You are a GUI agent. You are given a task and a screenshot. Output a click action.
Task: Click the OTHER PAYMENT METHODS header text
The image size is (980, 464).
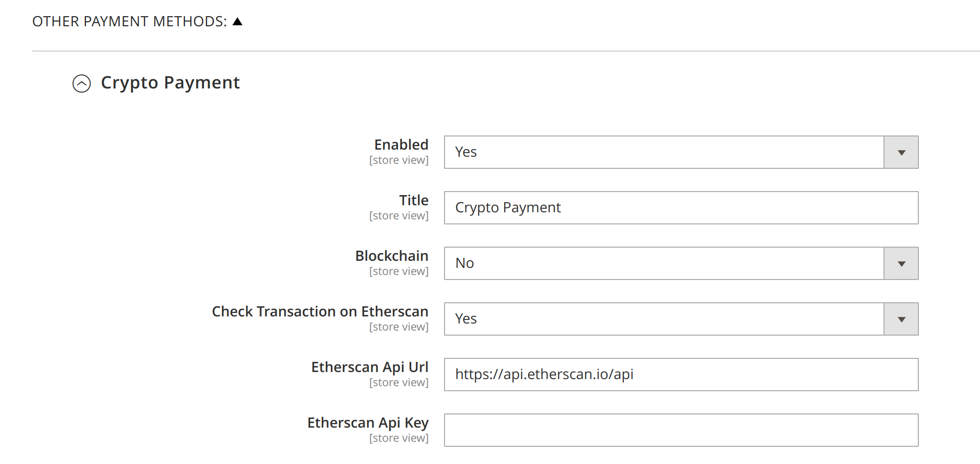click(129, 22)
